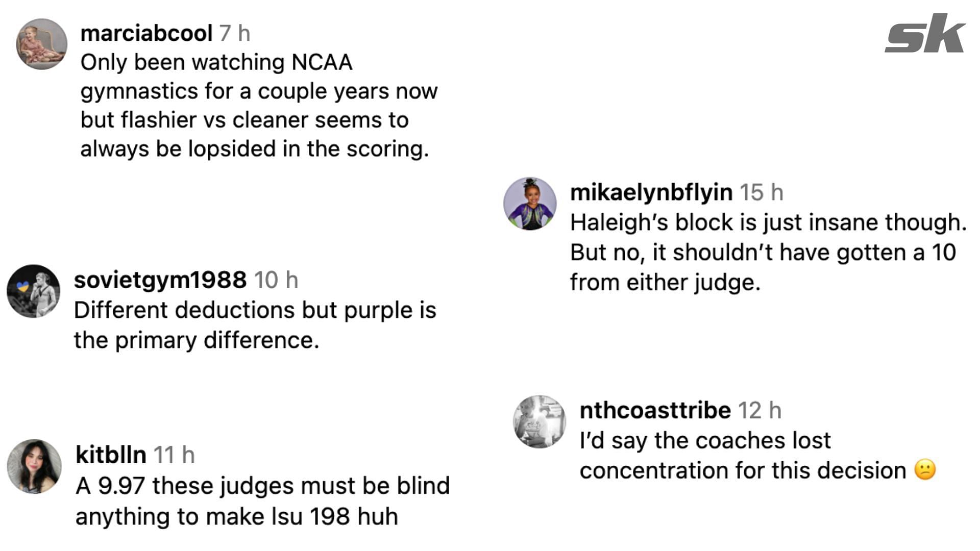Screen dimensions: 980x551
Task: Click the 10 h comment timestamp
Action: [276, 280]
